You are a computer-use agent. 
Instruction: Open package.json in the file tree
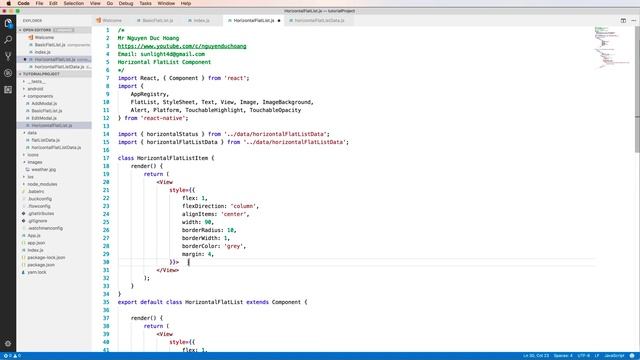point(41,265)
